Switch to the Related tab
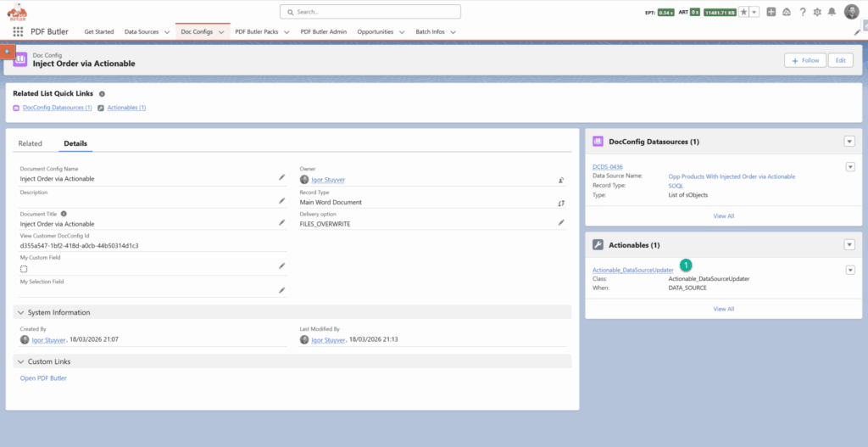The width and height of the screenshot is (868, 447). point(31,143)
